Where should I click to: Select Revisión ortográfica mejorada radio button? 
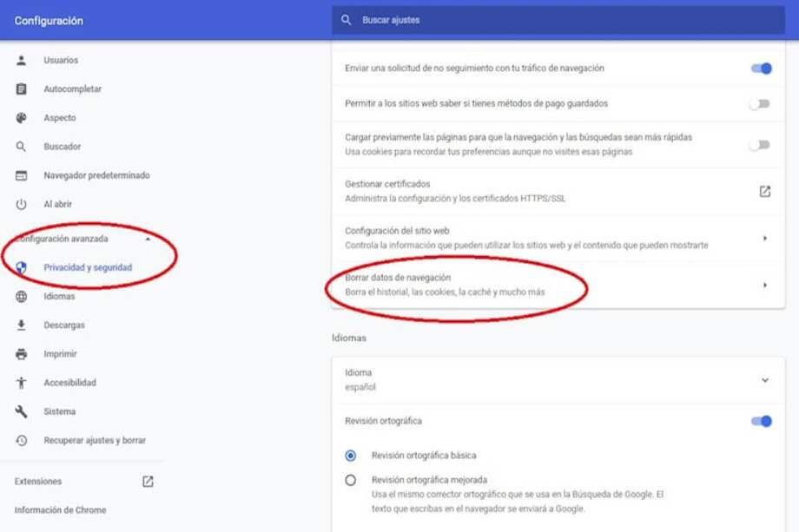(x=351, y=480)
